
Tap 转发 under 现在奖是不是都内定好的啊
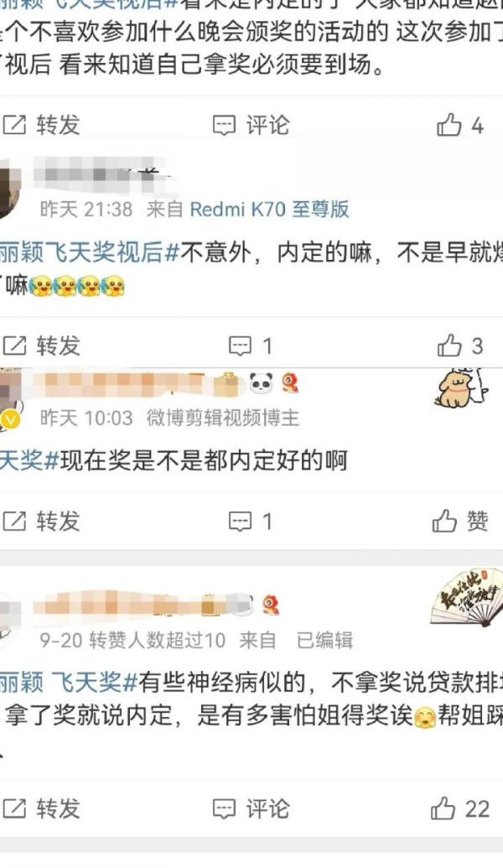point(42,521)
